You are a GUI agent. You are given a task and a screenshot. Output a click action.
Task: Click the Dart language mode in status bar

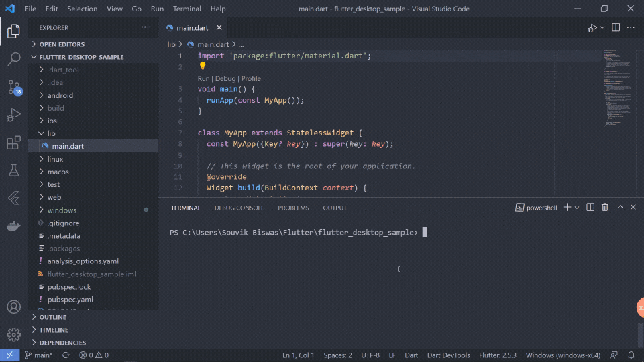[411, 355]
